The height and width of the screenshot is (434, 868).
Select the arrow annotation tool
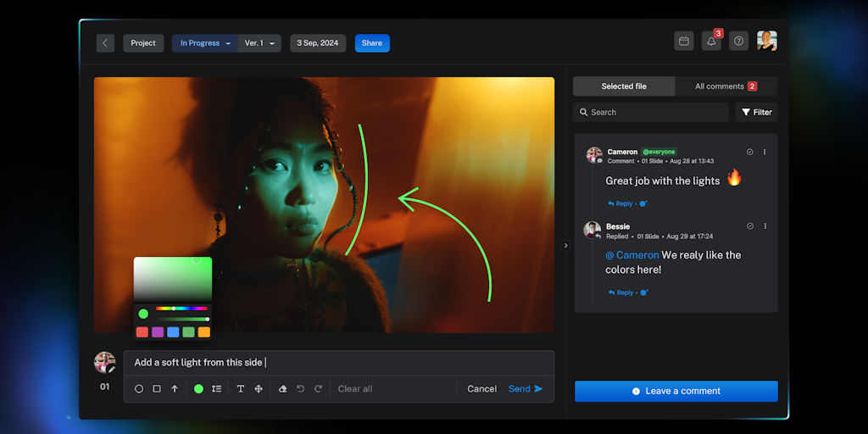click(x=175, y=389)
